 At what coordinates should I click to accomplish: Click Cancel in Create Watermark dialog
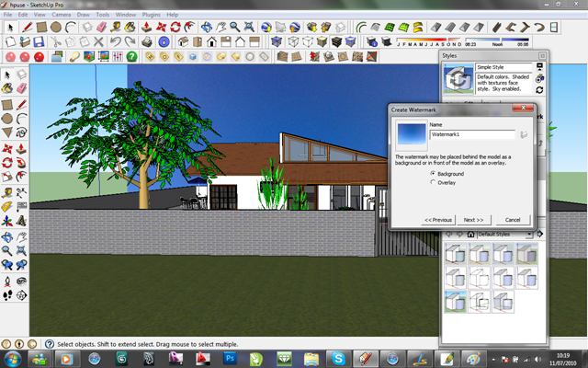click(x=513, y=220)
